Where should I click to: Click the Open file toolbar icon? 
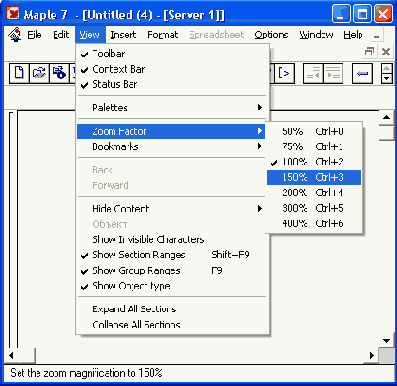39,73
